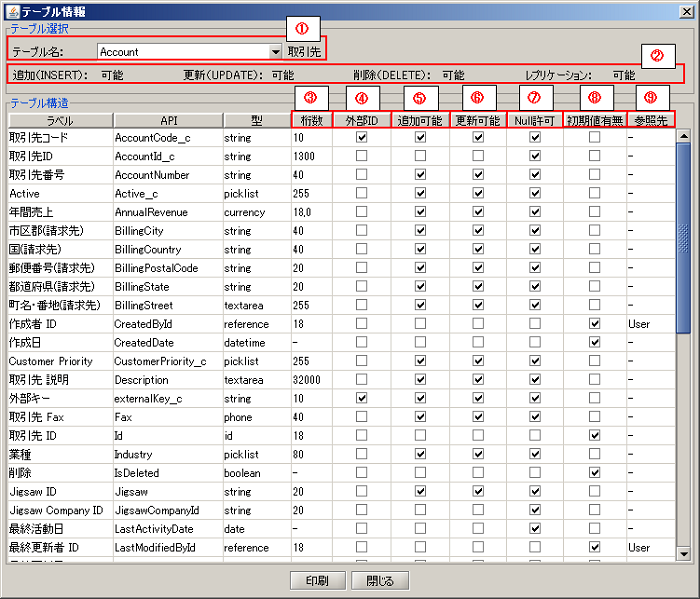Select the User 参照先 cell for CreatedById
This screenshot has width=700, height=599.
[651, 324]
